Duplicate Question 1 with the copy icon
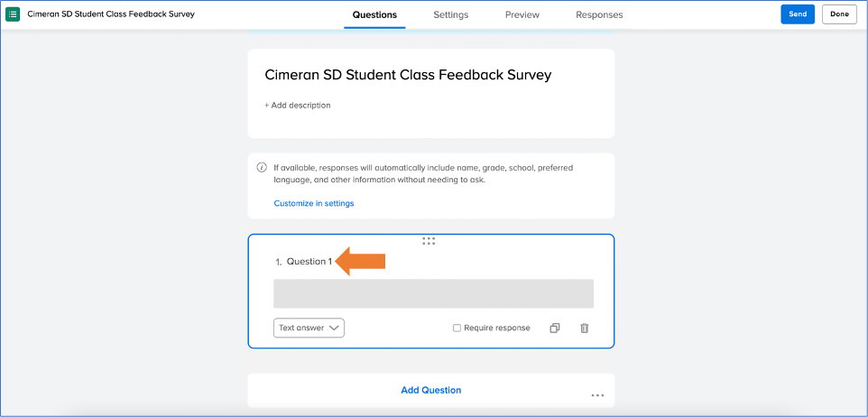868x417 pixels. tap(555, 329)
